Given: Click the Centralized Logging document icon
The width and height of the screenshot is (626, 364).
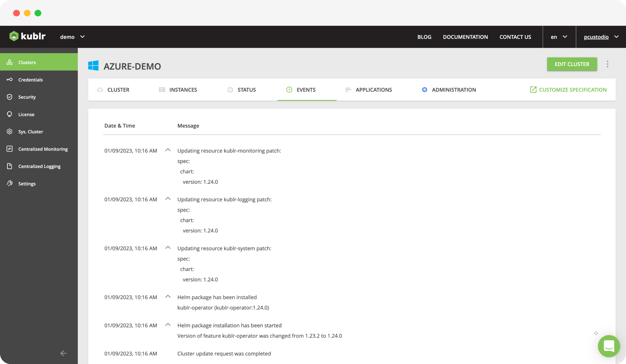Looking at the screenshot, I should (10, 166).
